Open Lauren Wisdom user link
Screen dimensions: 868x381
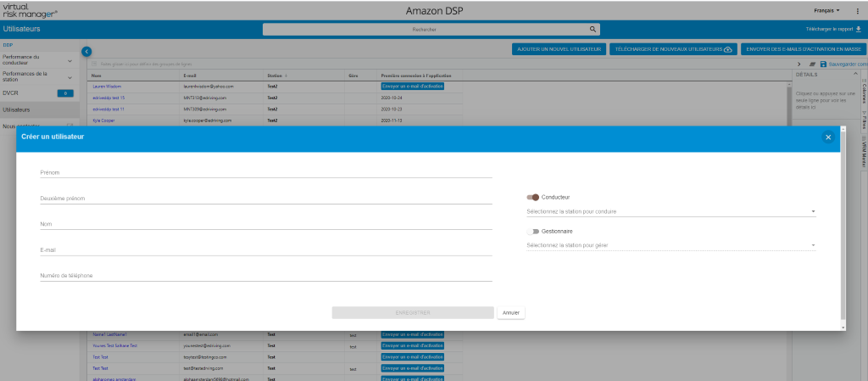107,87
